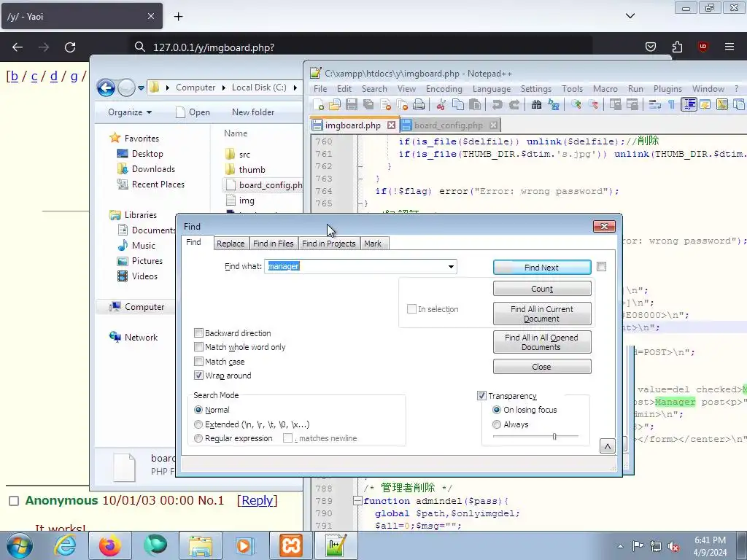Image resolution: width=747 pixels, height=560 pixels.
Task: Reload the page in Firefox
Action: pyautogui.click(x=70, y=47)
